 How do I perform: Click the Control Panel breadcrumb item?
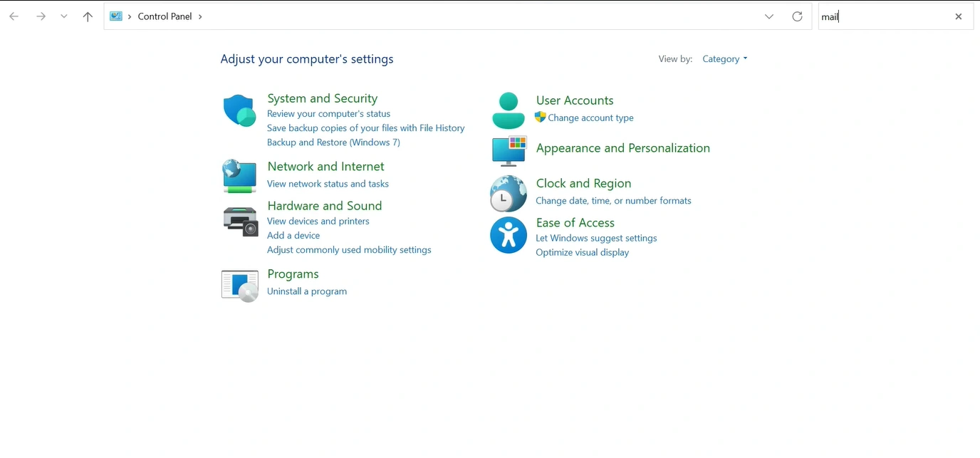coord(165,16)
